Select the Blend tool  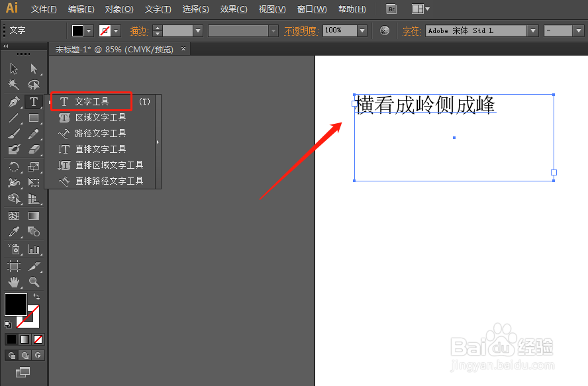coord(34,232)
